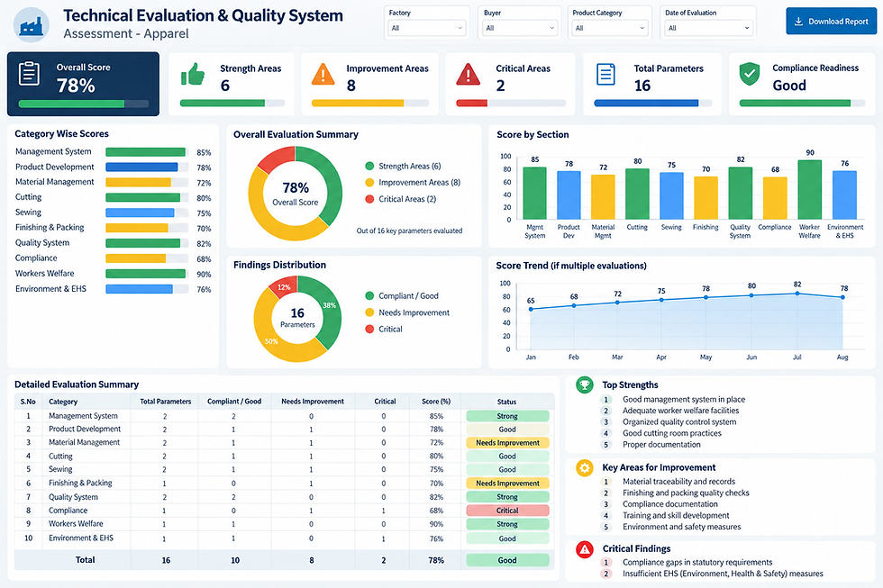Click 'Compliance gaps in statutory requirements' finding
This screenshot has height=588, width=883.
697,562
